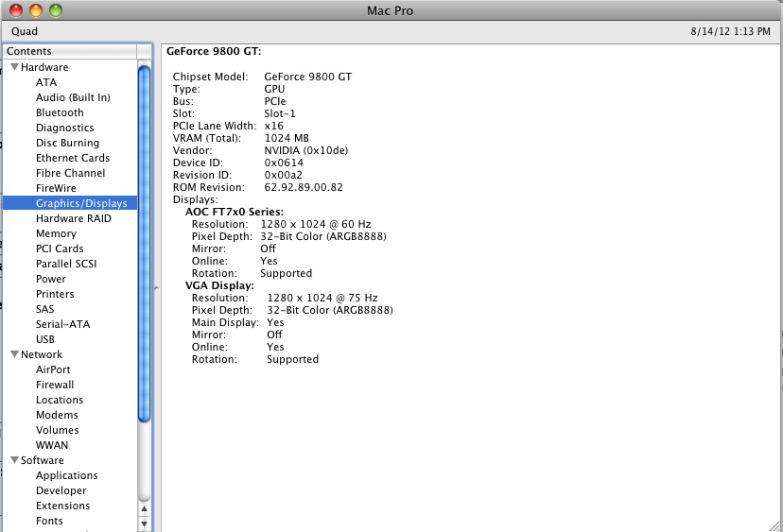Click the sidebar scroll up arrow
Viewport: 783px width, 532px height.
pos(144,509)
